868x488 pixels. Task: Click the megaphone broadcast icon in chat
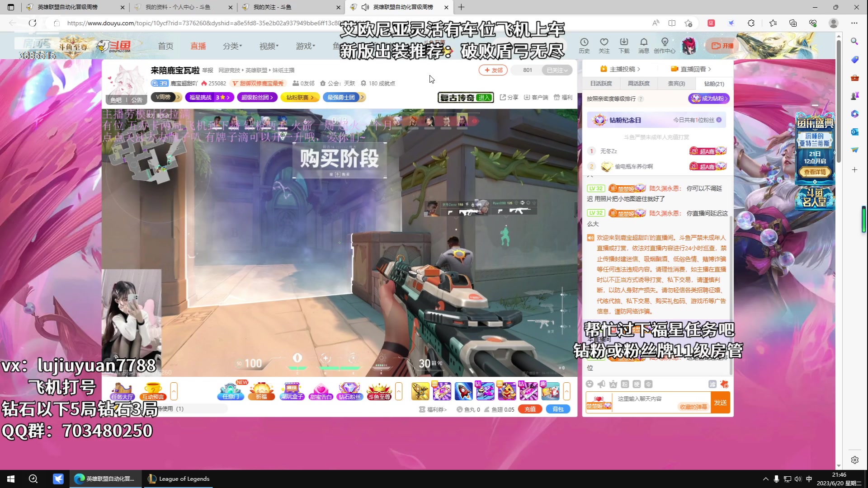tap(601, 384)
